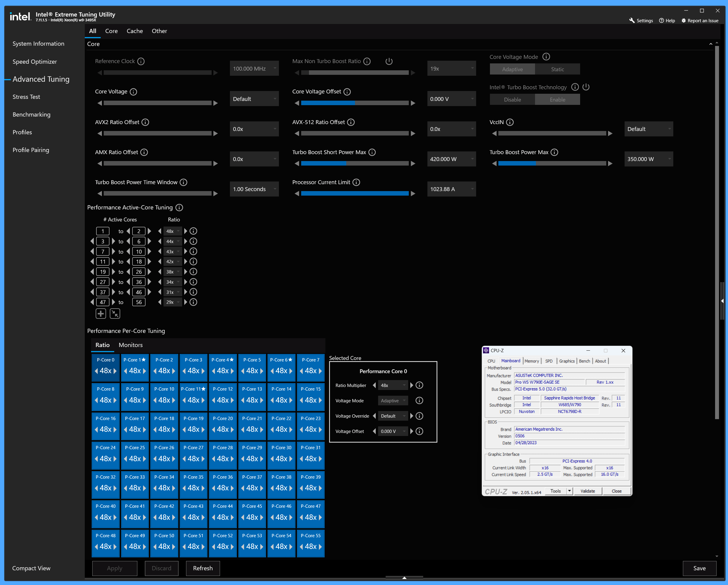Disable Intel Turbo Boost Technology

point(512,99)
